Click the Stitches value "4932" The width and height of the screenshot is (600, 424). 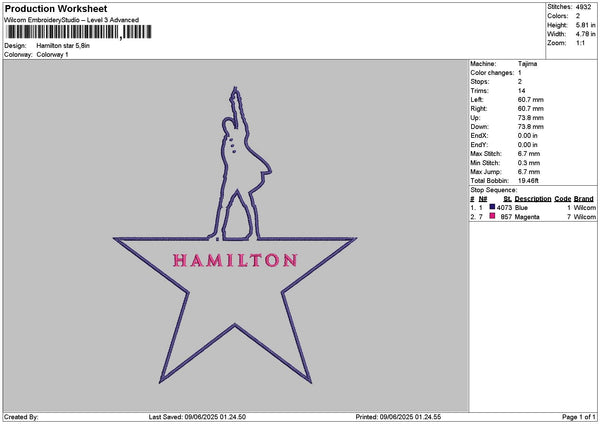tap(583, 7)
